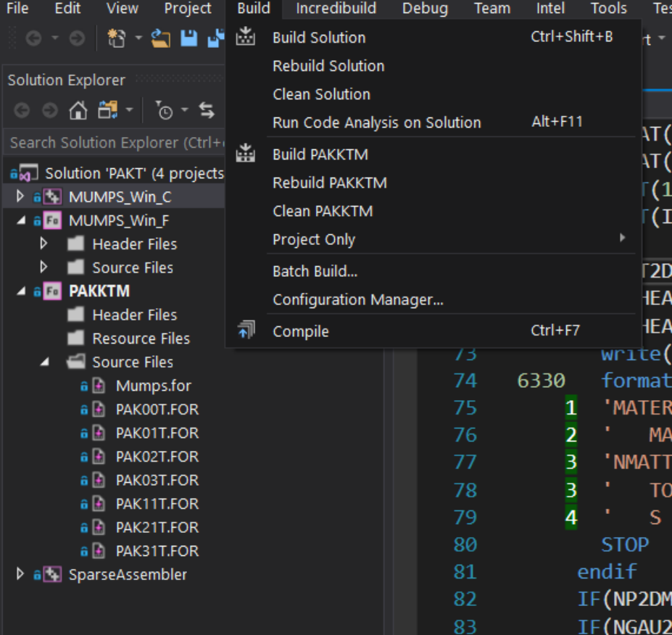This screenshot has height=635, width=672.
Task: Click the MUMPS_Win_F Fortran project icon
Action: click(x=52, y=220)
